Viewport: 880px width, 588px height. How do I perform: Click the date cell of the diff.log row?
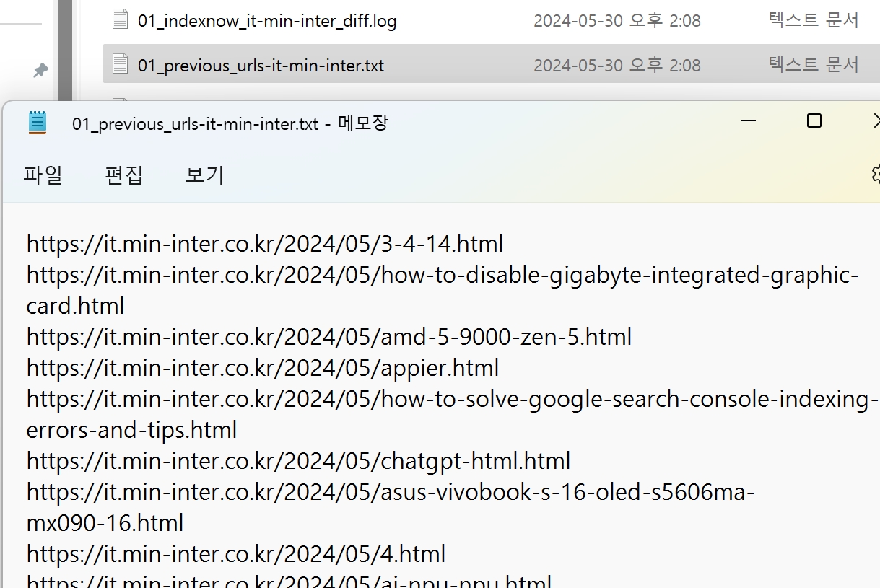617,21
